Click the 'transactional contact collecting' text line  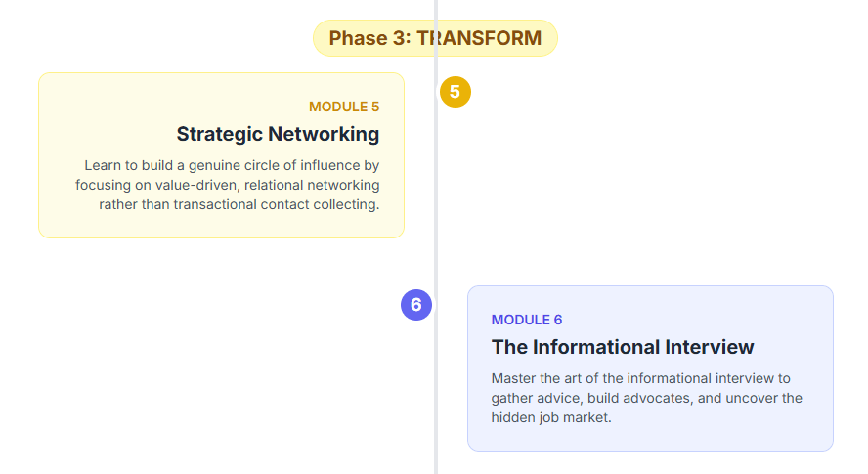[239, 204]
